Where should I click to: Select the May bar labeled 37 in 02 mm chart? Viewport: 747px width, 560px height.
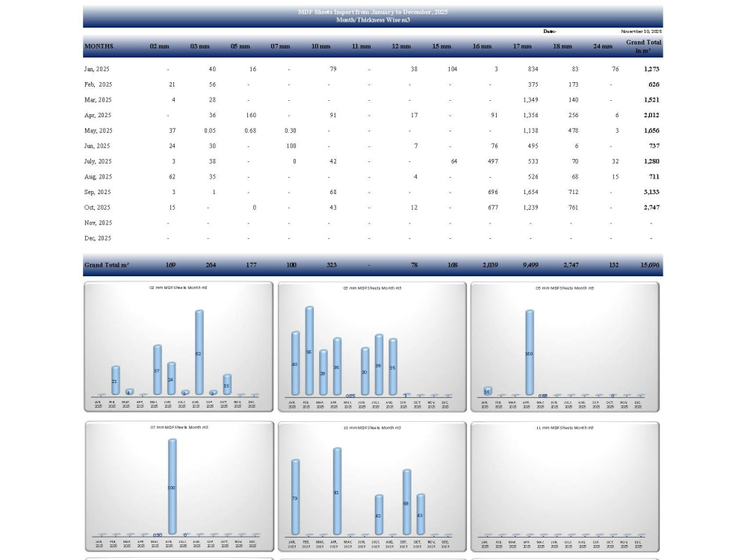point(157,370)
